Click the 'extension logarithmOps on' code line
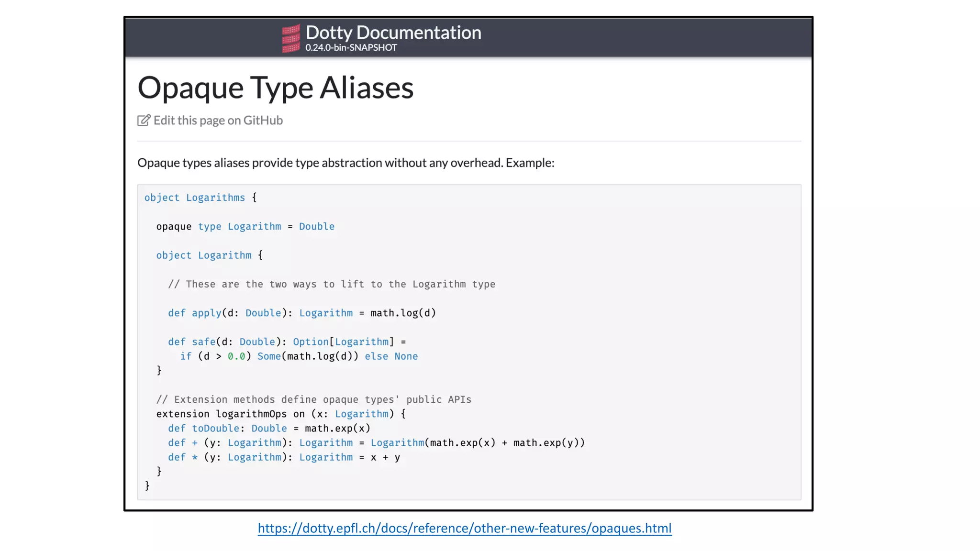Image resolution: width=980 pixels, height=551 pixels. [x=281, y=414]
